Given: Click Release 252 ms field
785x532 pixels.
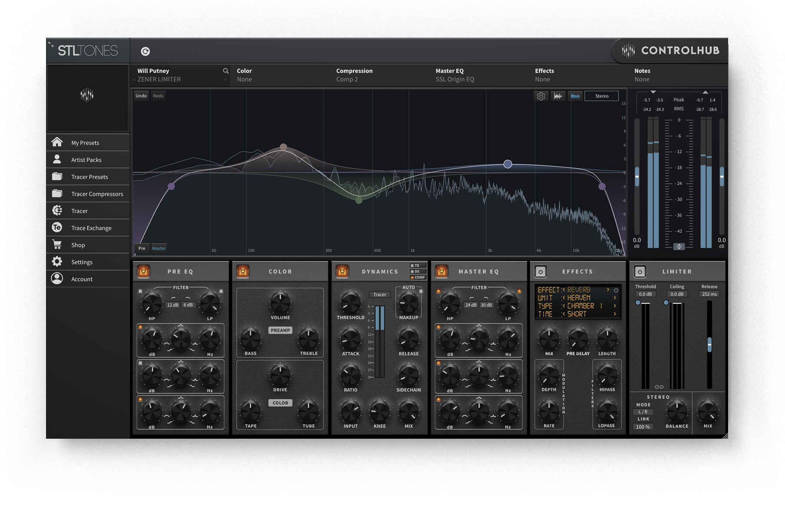Looking at the screenshot, I should 709,294.
